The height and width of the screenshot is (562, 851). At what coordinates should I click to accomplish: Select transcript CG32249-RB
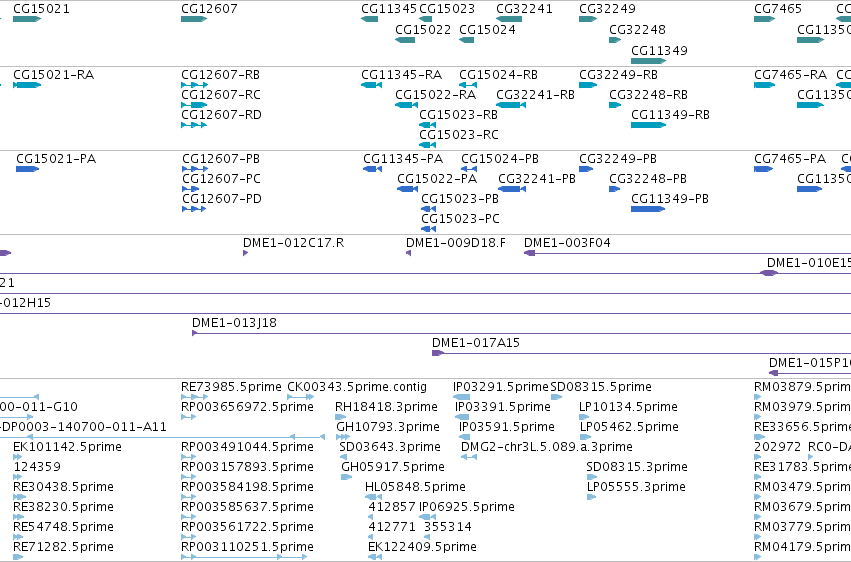click(x=588, y=85)
